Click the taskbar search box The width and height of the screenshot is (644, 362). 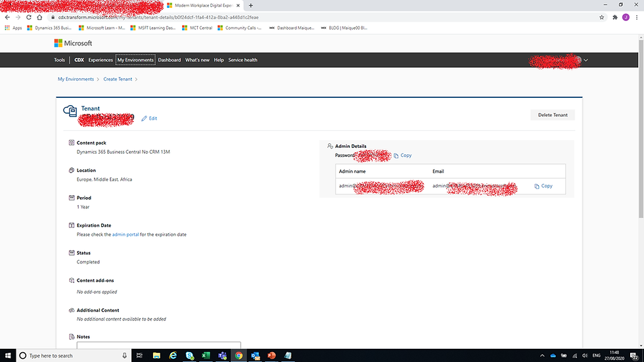point(74,355)
